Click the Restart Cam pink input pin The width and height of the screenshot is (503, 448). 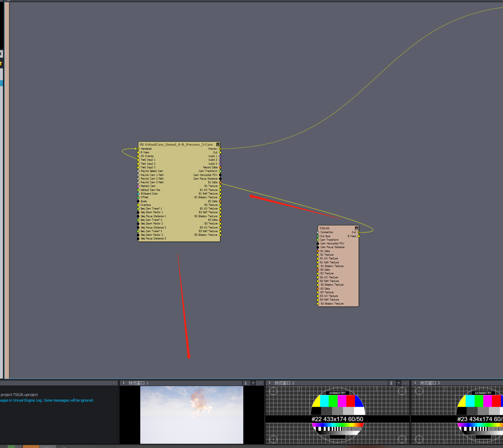[x=138, y=186]
